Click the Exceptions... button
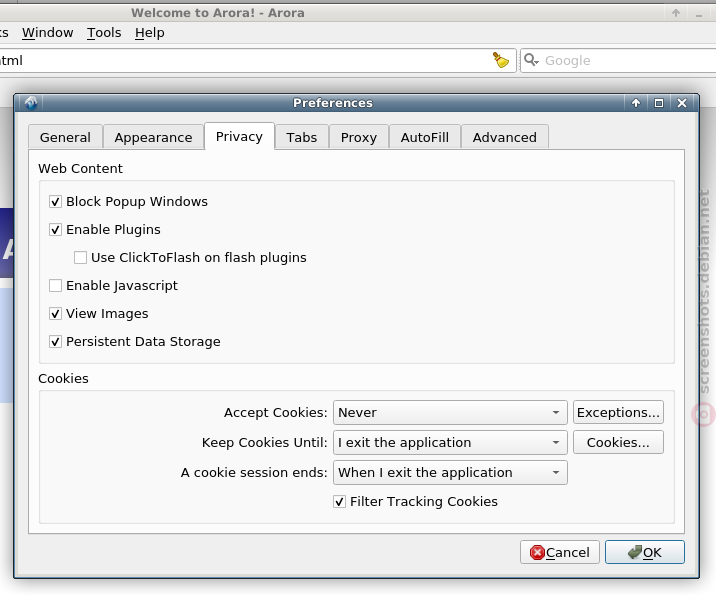The height and width of the screenshot is (604, 716). point(618,413)
